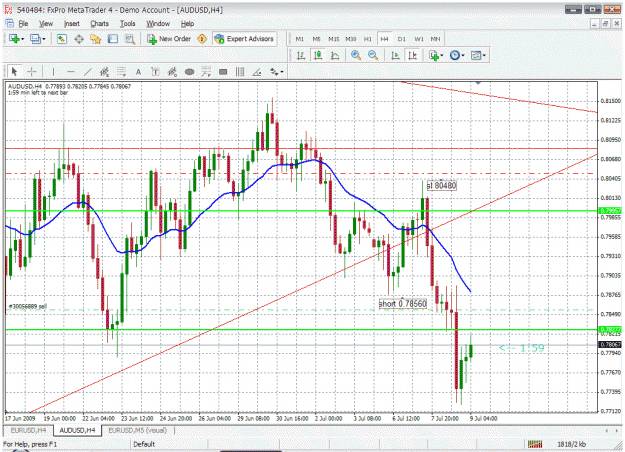Viewport: 625px width, 452px height.
Task: Activate the standard arrow Cursor mode
Action: click(x=15, y=72)
